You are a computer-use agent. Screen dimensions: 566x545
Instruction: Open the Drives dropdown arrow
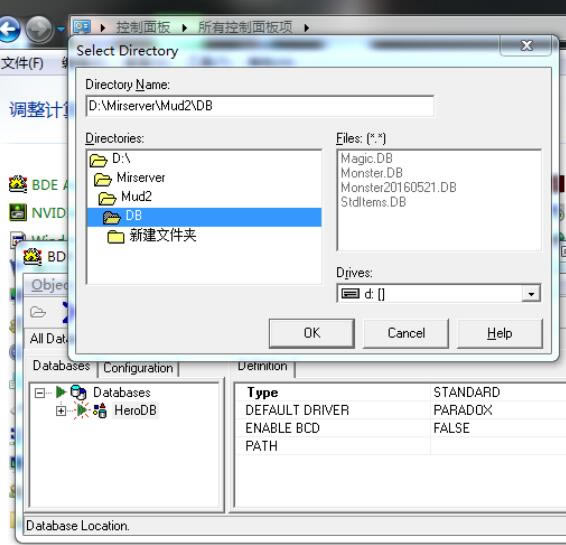coord(531,294)
